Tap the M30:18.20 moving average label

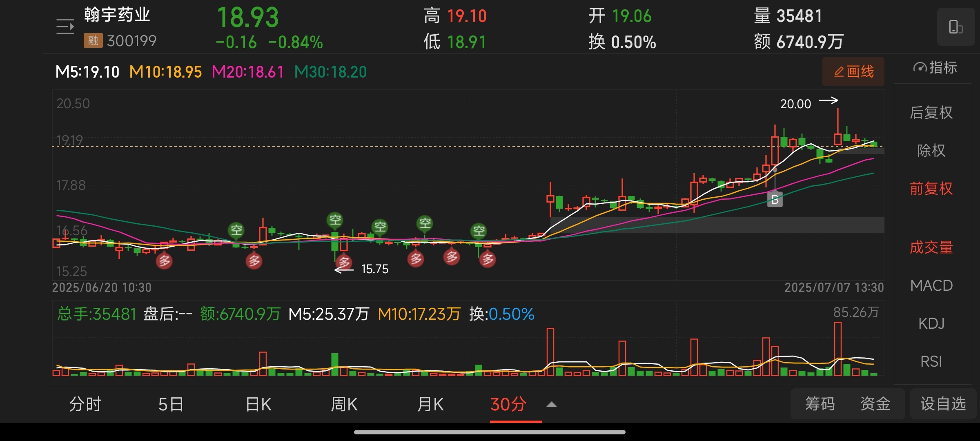click(330, 72)
